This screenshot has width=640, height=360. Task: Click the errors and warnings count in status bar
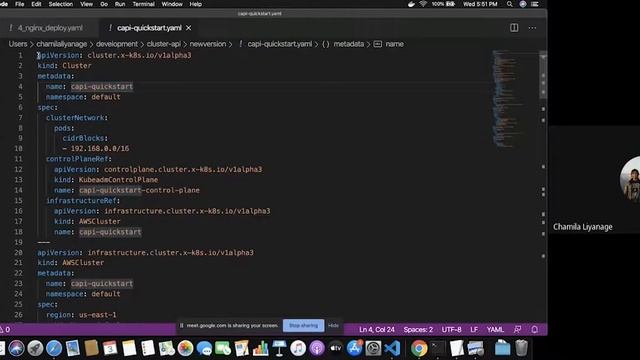(5, 329)
